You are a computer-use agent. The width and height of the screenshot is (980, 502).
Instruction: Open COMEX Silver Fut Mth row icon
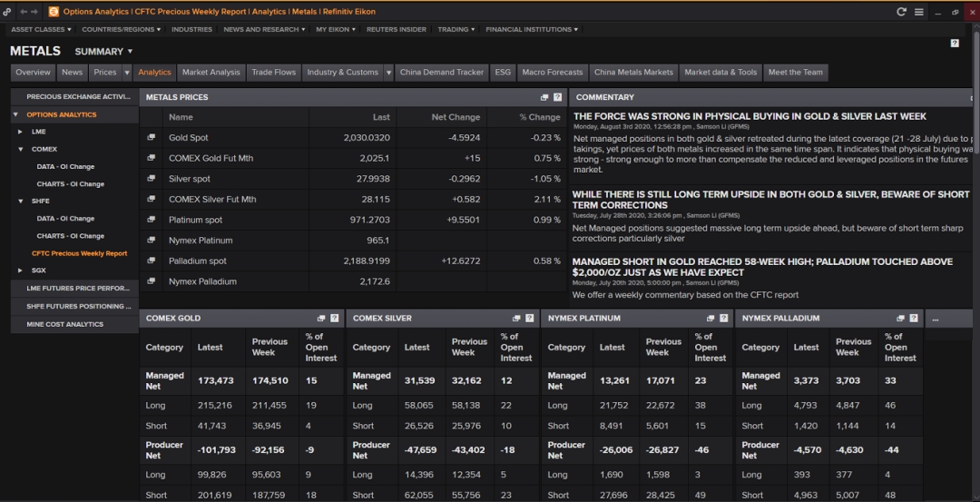[x=151, y=199]
